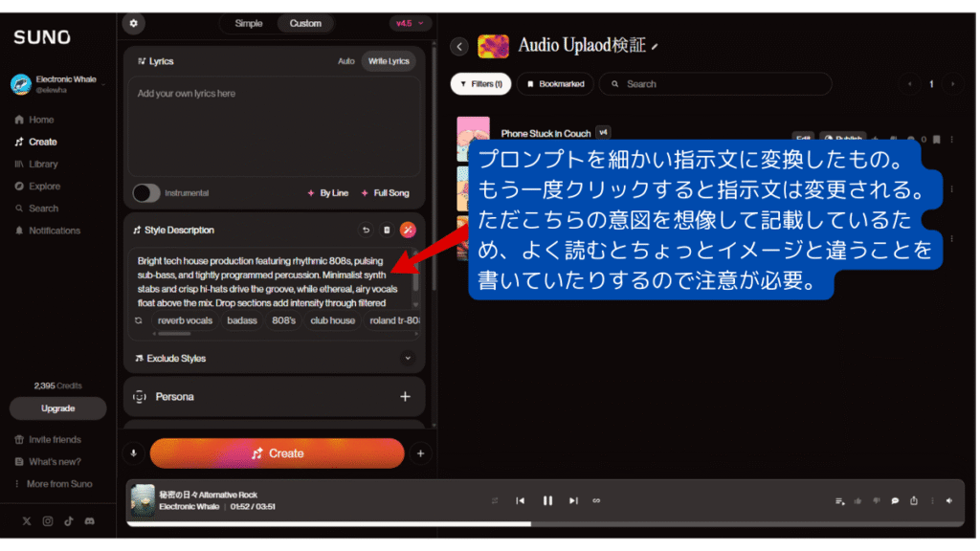Switch to Simple mode tab
Screen dimensions: 980x551
pos(248,24)
